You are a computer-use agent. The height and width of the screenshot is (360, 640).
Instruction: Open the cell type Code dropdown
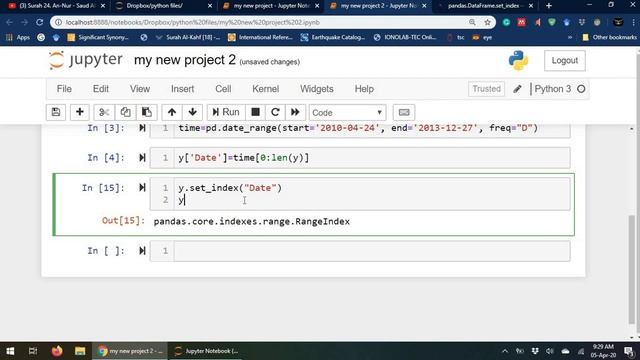347,113
